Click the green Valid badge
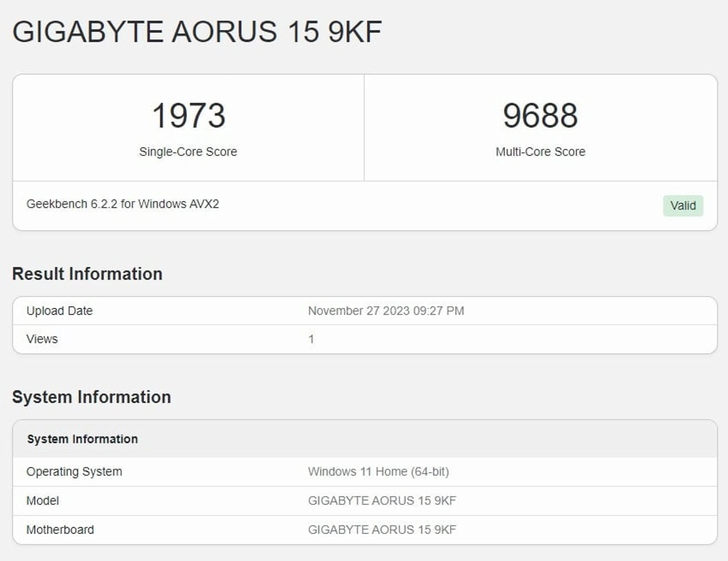The height and width of the screenshot is (561, 728). (683, 205)
